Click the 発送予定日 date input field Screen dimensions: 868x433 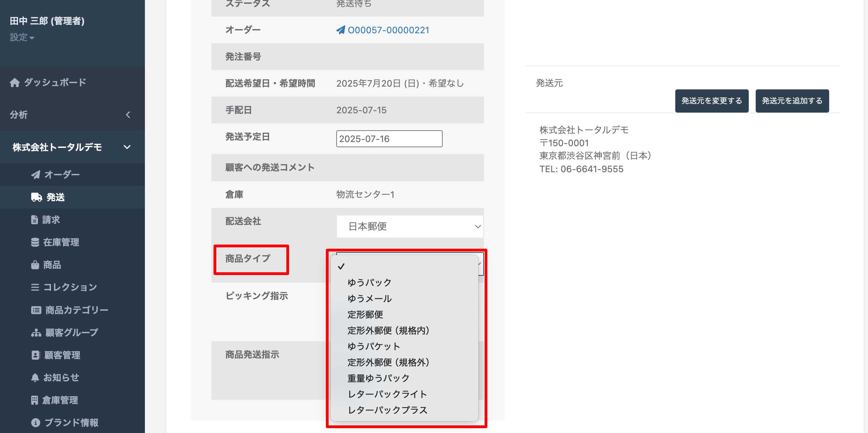click(389, 139)
